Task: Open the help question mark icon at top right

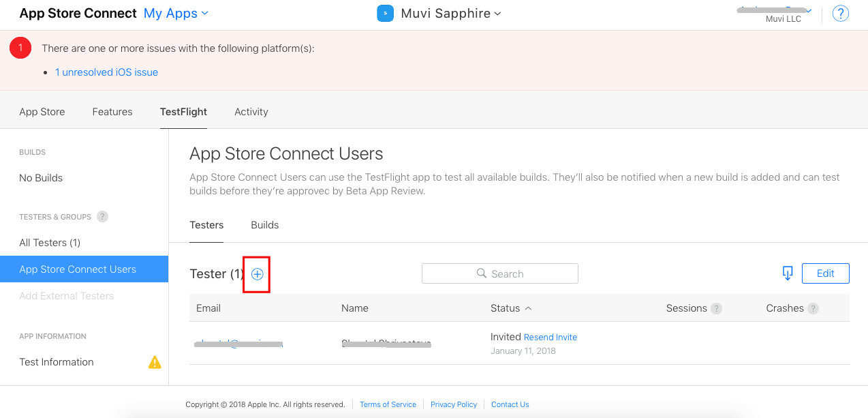Action: point(841,14)
